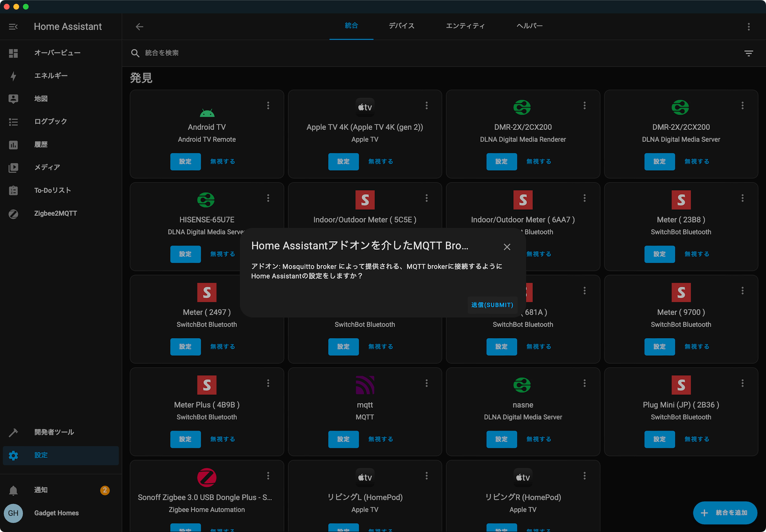Click the Plug Mini SwitchBot logo
The height and width of the screenshot is (532, 766).
point(681,385)
